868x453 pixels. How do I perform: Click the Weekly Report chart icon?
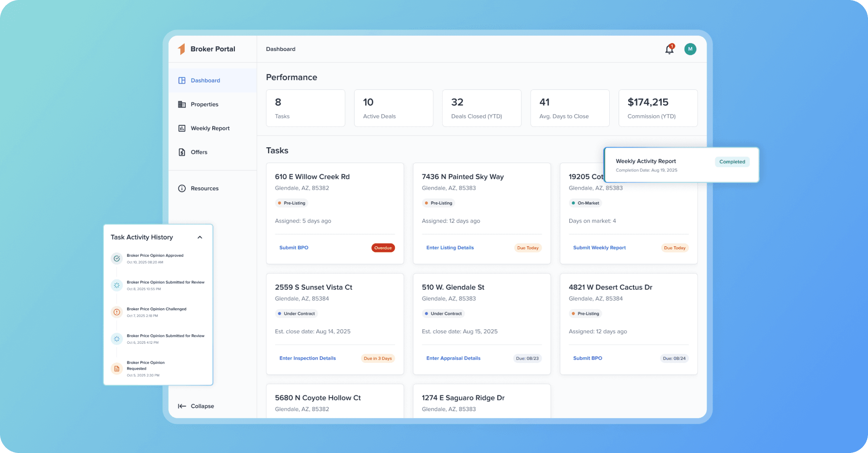[x=182, y=128]
